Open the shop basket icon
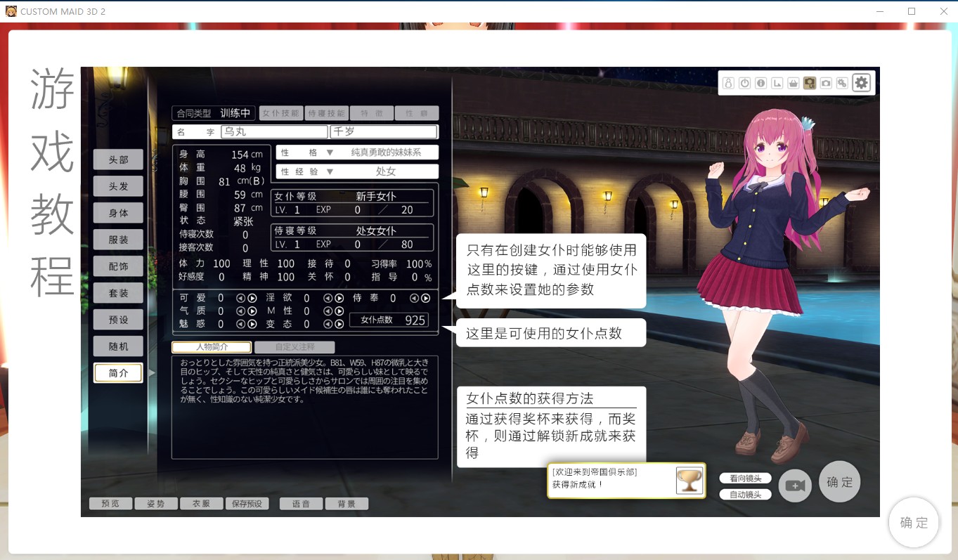This screenshot has width=958, height=560. coord(794,83)
